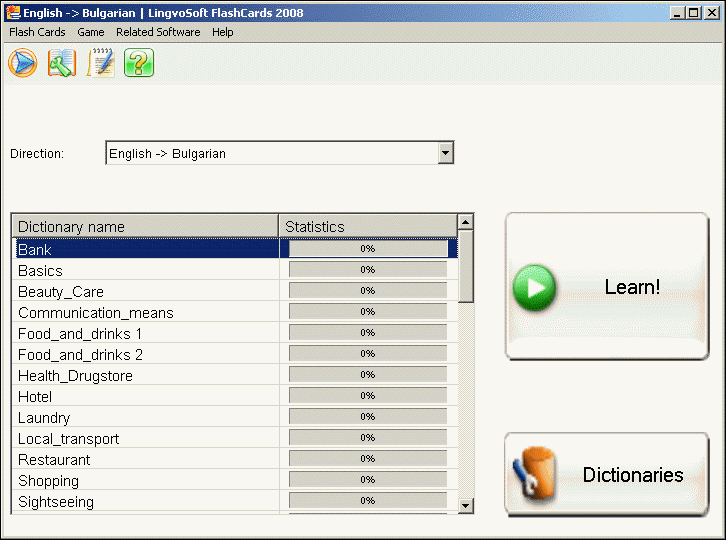Maximize the FlashCards window
726x540 pixels.
point(694,13)
